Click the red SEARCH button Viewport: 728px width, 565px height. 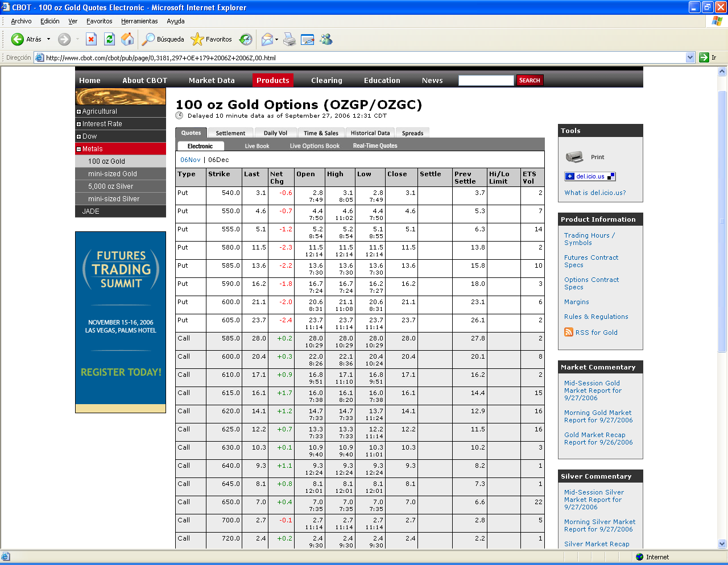coord(530,80)
